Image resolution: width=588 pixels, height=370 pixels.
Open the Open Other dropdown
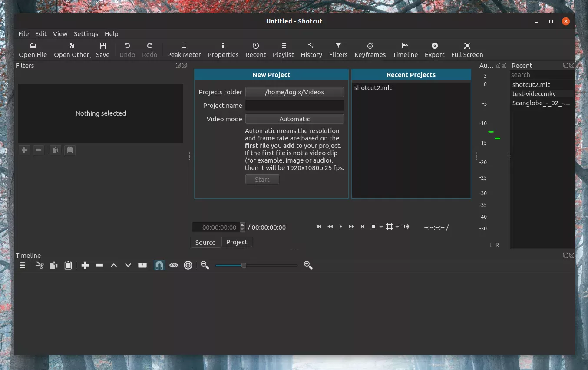point(73,50)
